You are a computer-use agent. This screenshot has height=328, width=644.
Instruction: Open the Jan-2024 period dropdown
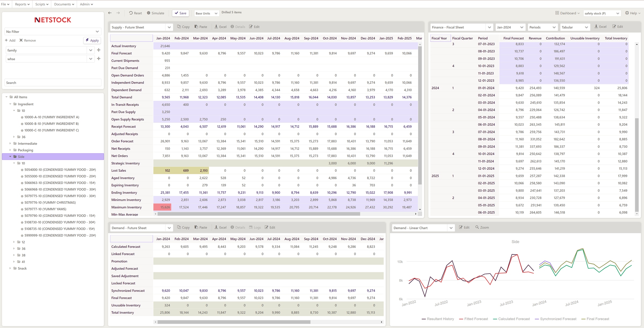click(x=510, y=27)
